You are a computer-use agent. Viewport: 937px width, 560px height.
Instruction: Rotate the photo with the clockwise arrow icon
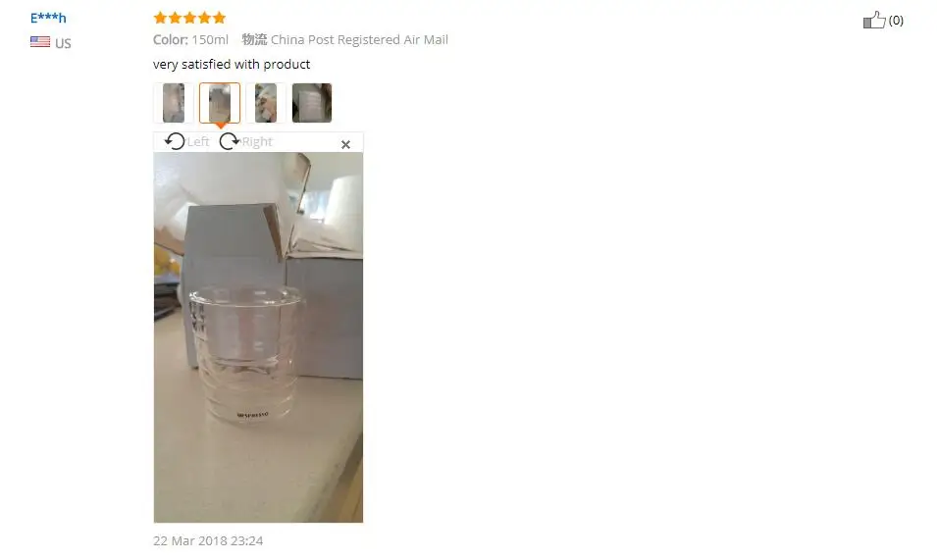(229, 141)
